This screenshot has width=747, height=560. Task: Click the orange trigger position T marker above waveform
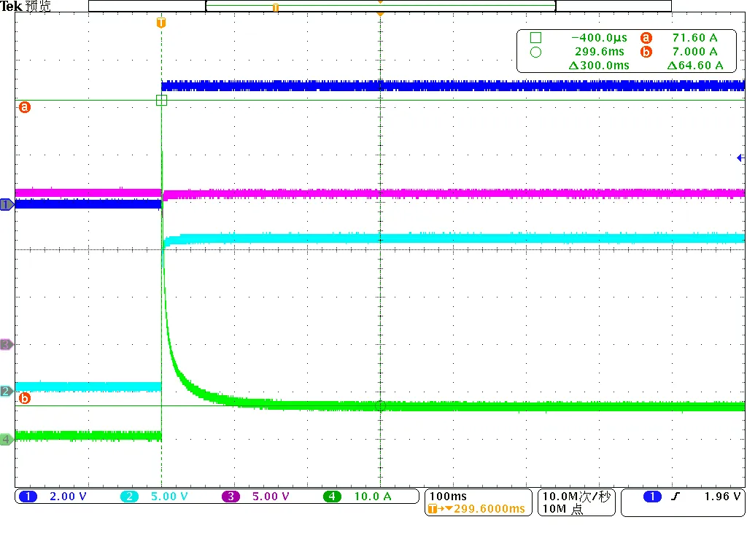point(161,23)
